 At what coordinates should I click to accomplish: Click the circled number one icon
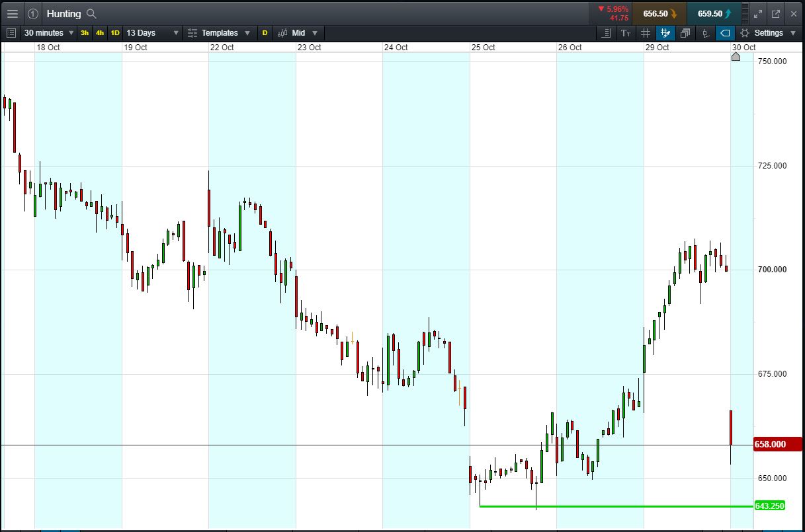coord(33,13)
